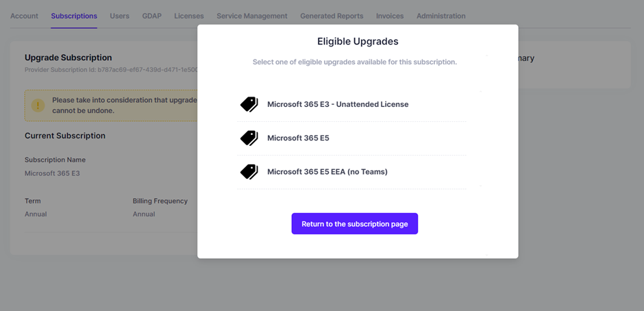This screenshot has height=311, width=644.
Task: Pick Microsoft 365 E5 EEA (no Teams)
Action: pyautogui.click(x=351, y=172)
